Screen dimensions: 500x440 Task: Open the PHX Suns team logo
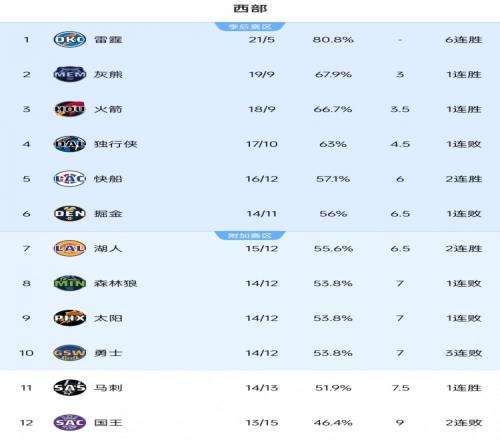point(70,318)
